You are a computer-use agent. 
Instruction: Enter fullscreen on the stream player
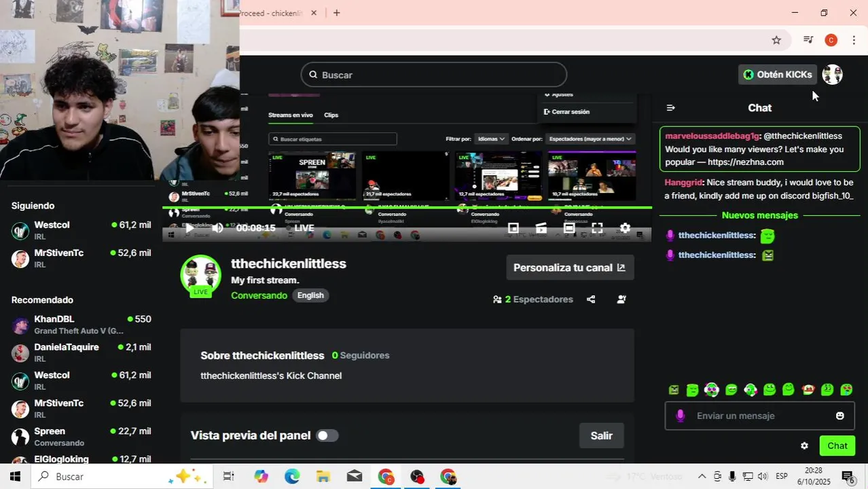point(597,228)
